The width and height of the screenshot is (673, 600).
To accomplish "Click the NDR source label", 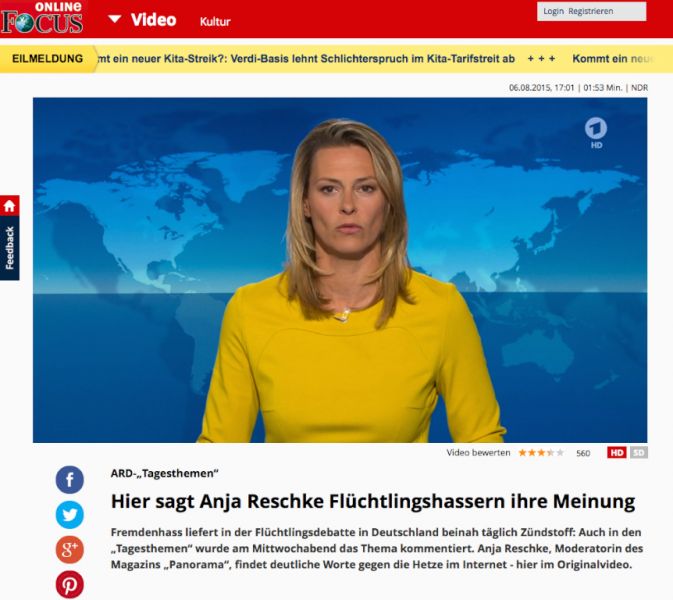I will (640, 88).
